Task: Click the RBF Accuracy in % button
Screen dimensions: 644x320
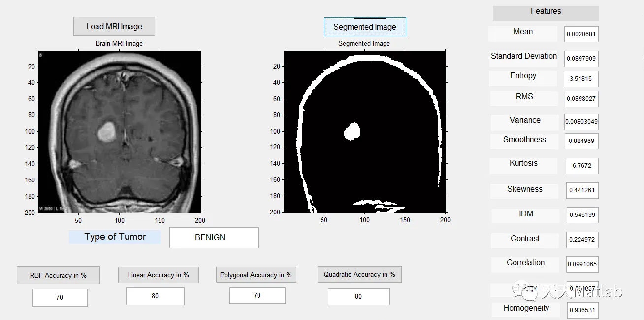Action: (x=58, y=275)
